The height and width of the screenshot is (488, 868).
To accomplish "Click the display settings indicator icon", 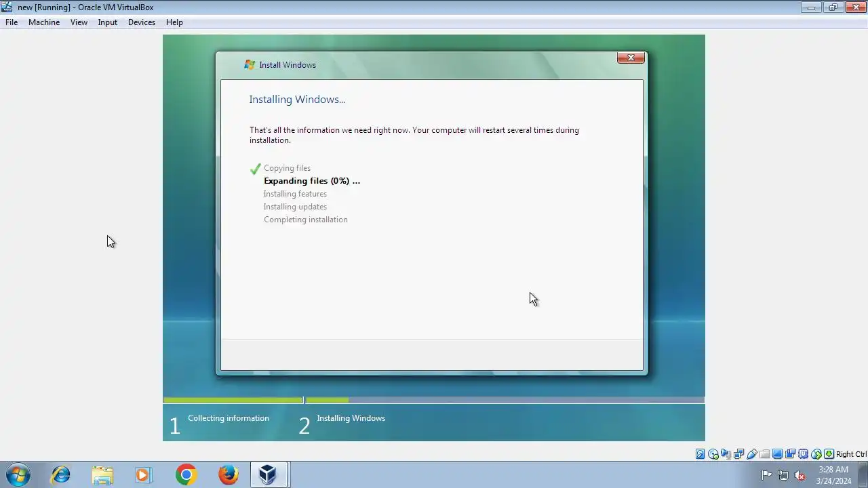I will coord(777,454).
